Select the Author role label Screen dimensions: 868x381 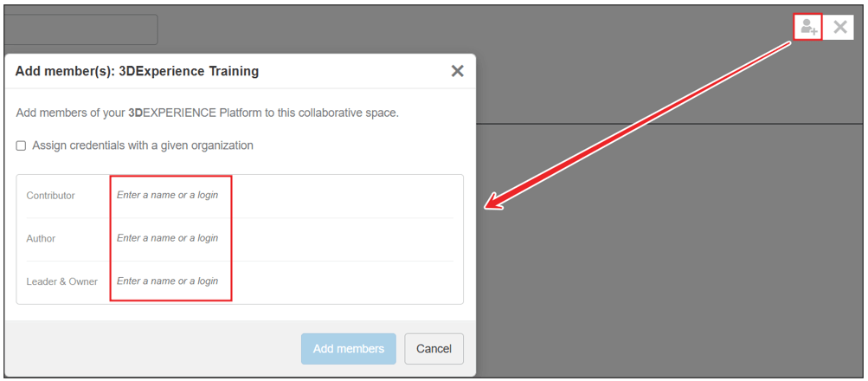[x=41, y=239]
